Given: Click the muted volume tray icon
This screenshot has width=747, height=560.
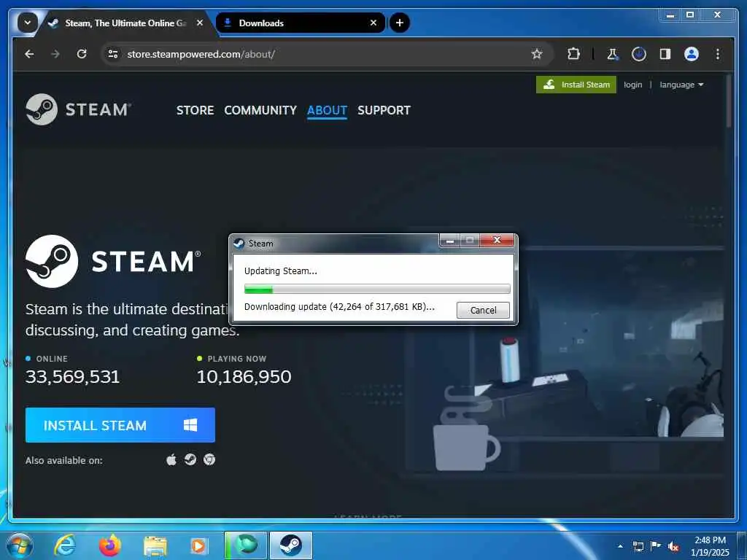Looking at the screenshot, I should click(673, 547).
